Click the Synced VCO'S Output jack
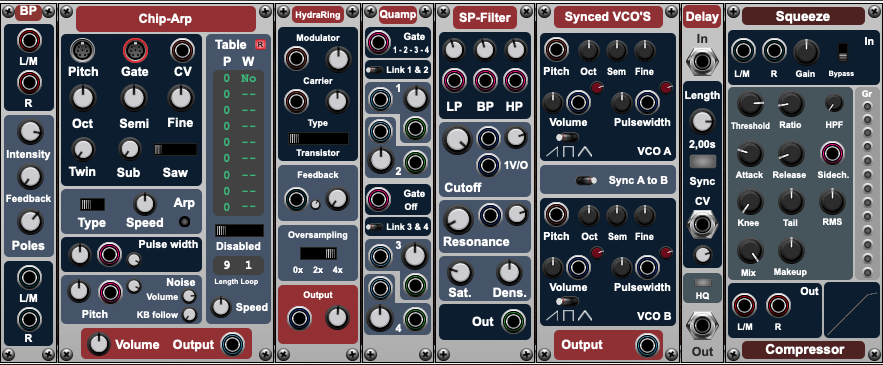The width and height of the screenshot is (883, 365). pyautogui.click(x=648, y=345)
